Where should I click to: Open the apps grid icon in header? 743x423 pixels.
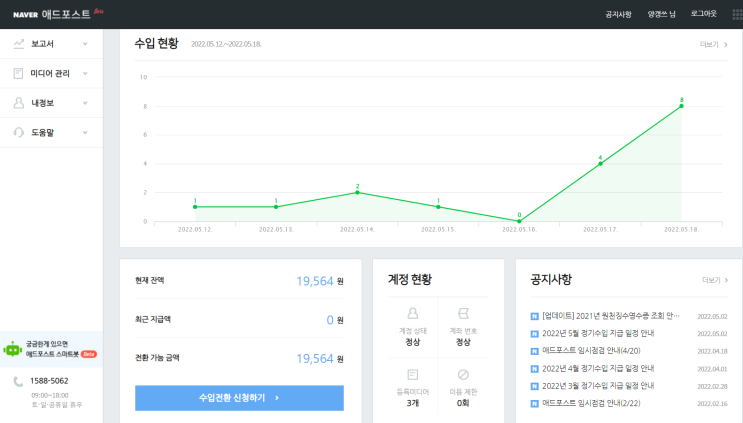(737, 14)
